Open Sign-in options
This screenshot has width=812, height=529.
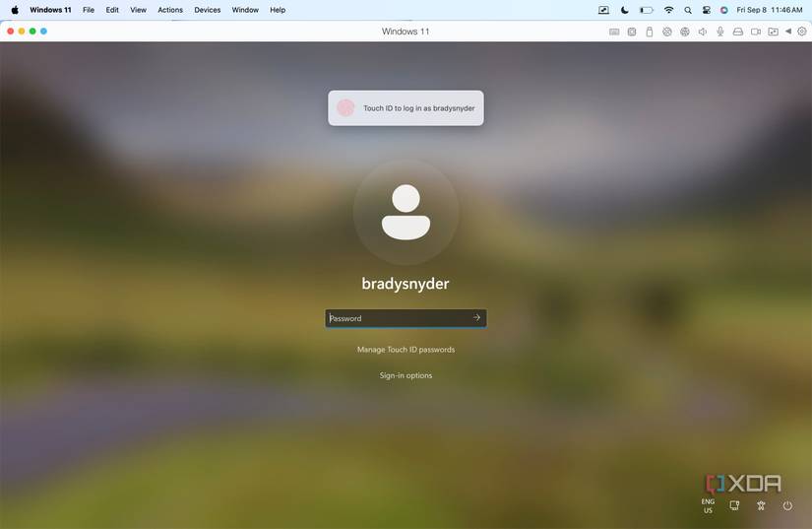[x=406, y=375]
